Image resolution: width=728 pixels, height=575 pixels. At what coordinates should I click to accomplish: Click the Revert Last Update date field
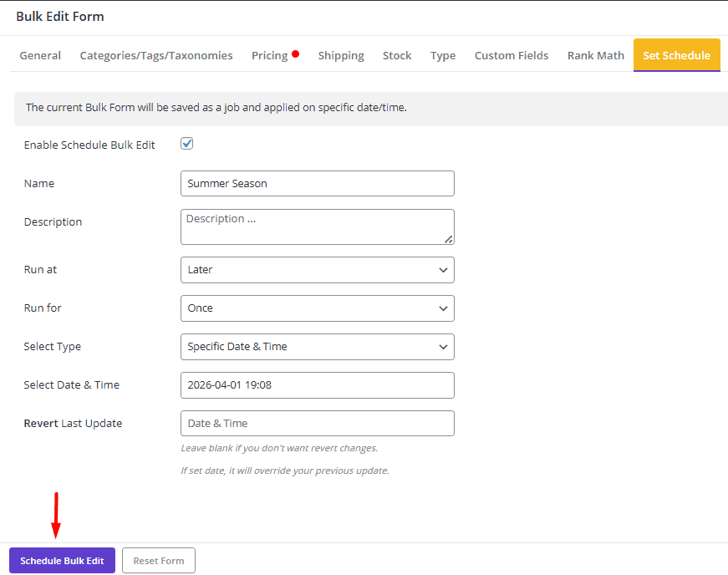317,423
